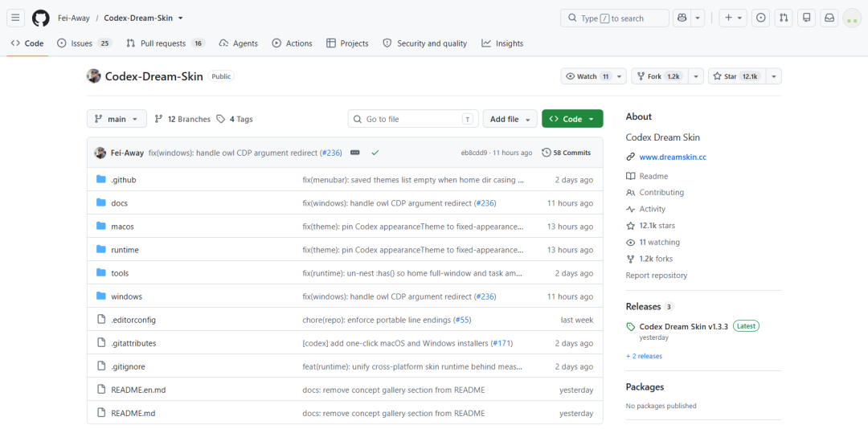This screenshot has height=429, width=868.
Task: Click the repo owner avatar beside Codex-Dream-Skin title
Action: point(93,76)
